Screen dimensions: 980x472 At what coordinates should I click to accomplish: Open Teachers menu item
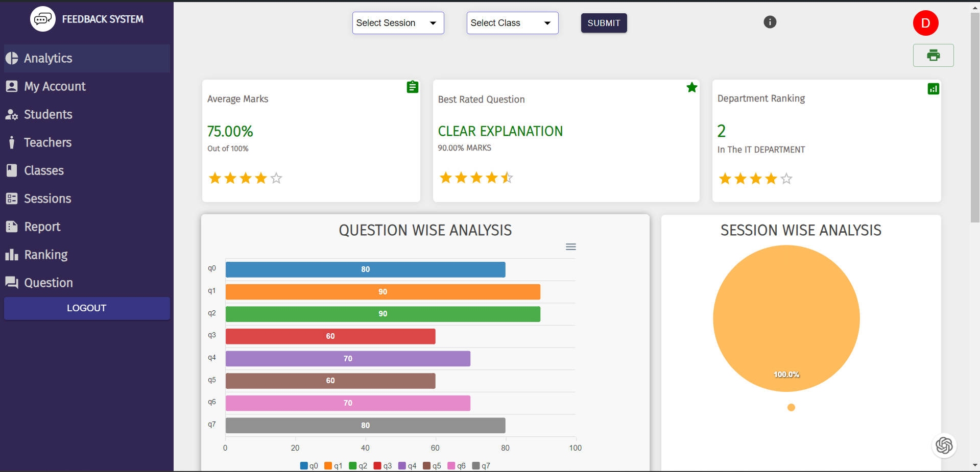[x=87, y=142]
